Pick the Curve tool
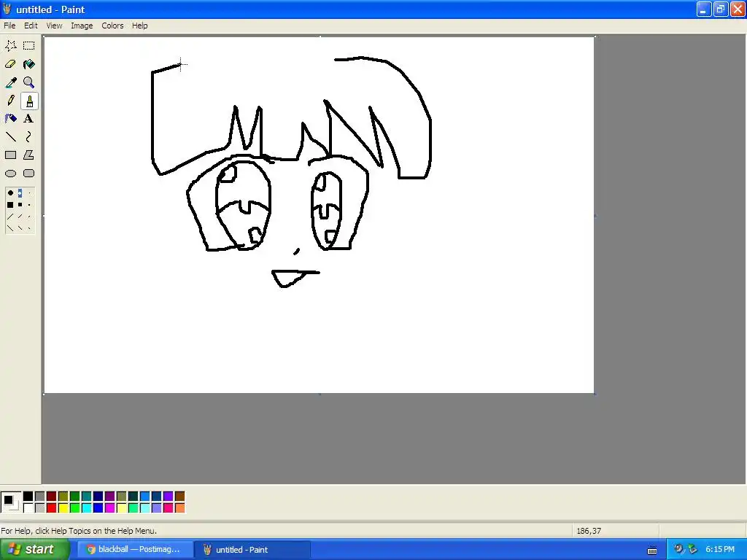Viewport: 747px width, 560px height. click(x=29, y=137)
